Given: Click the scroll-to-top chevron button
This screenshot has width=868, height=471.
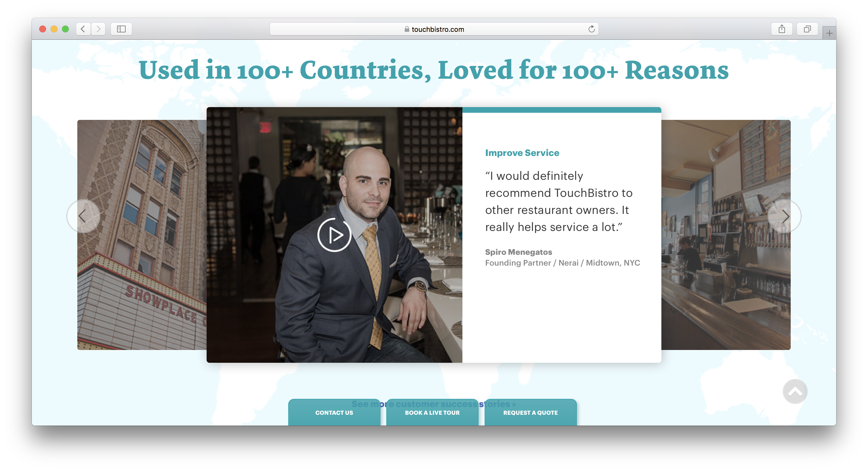Looking at the screenshot, I should [x=795, y=391].
